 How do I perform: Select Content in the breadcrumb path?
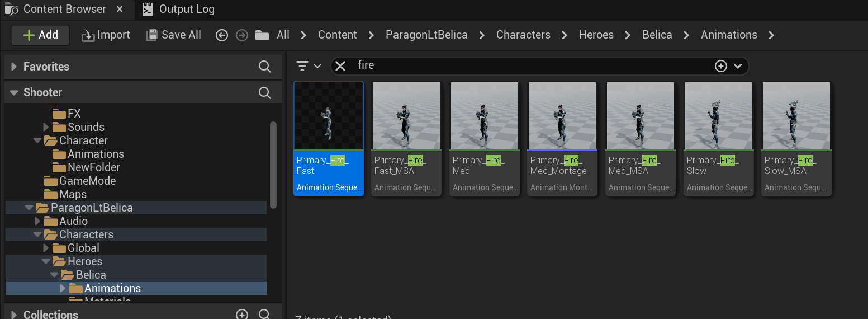337,35
